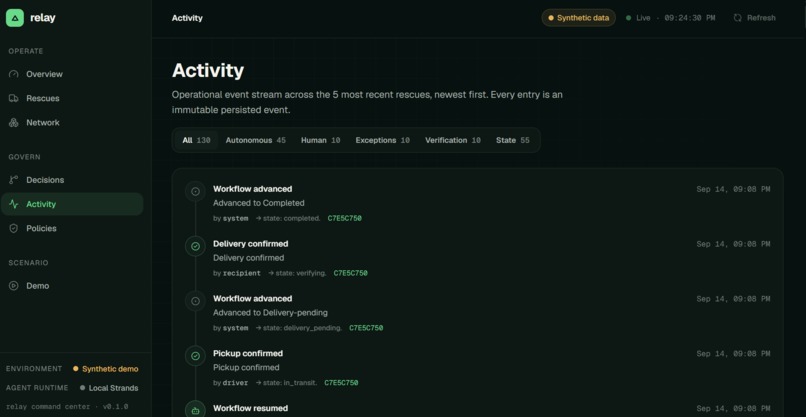Click the Policies shield icon
This screenshot has width=806, height=417.
click(x=14, y=228)
